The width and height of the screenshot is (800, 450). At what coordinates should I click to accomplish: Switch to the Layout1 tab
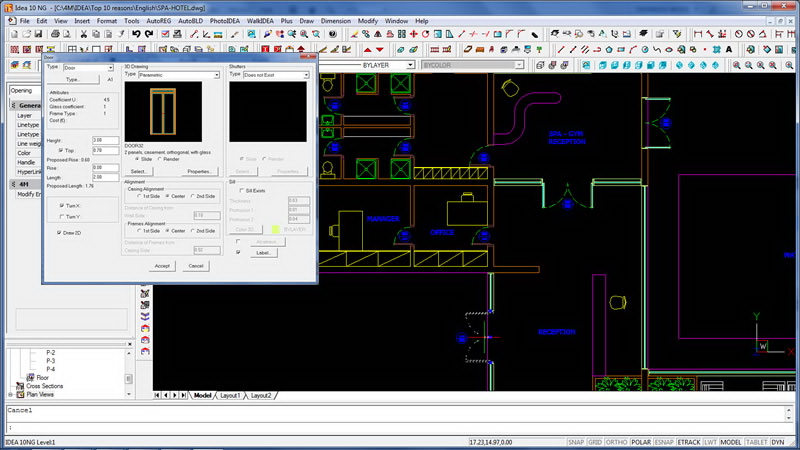(229, 396)
